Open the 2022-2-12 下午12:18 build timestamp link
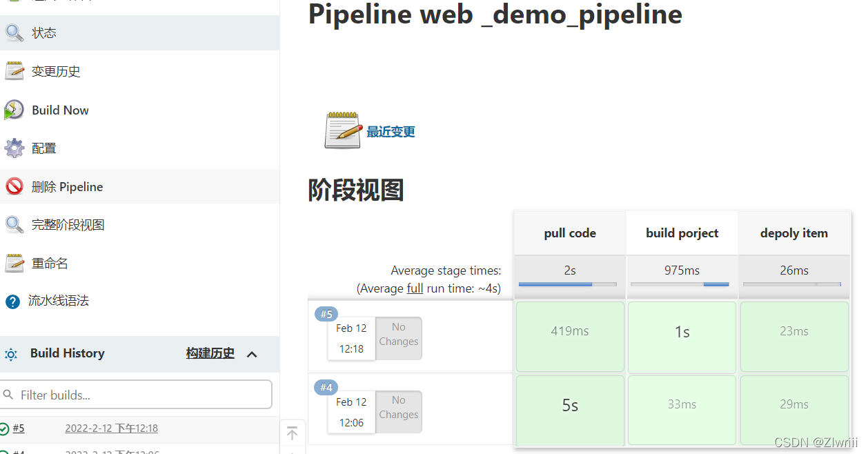Image resolution: width=868 pixels, height=454 pixels. click(x=112, y=428)
